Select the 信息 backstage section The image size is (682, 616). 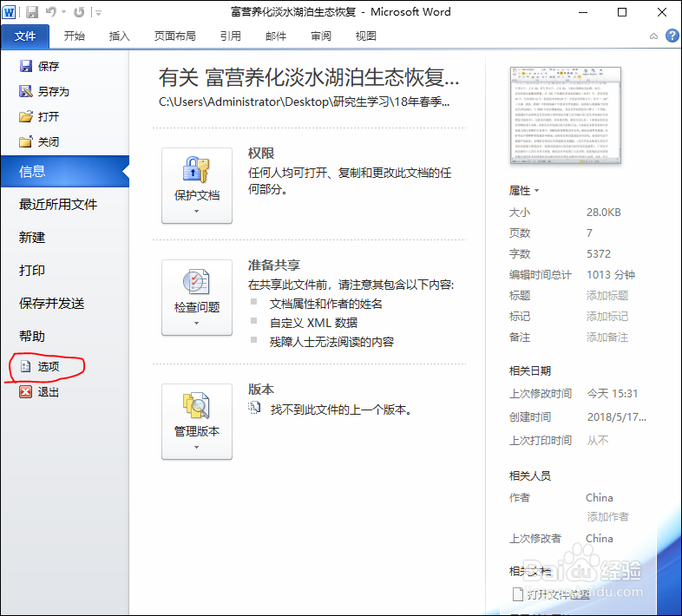point(65,172)
